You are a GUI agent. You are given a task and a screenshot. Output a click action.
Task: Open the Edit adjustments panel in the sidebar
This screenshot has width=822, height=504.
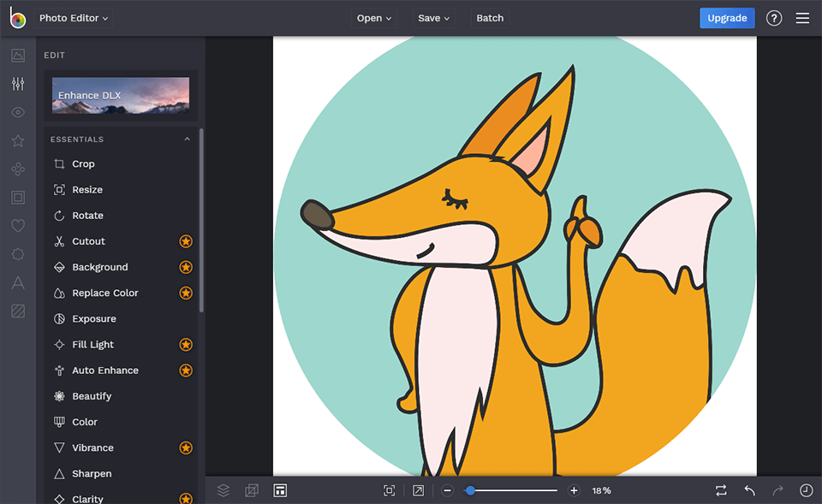tap(18, 84)
